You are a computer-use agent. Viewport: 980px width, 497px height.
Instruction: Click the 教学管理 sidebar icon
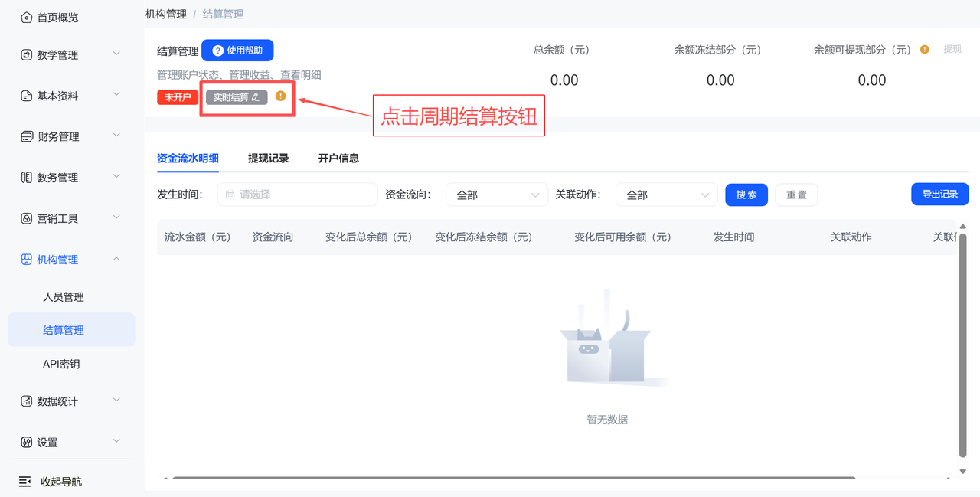pyautogui.click(x=26, y=55)
